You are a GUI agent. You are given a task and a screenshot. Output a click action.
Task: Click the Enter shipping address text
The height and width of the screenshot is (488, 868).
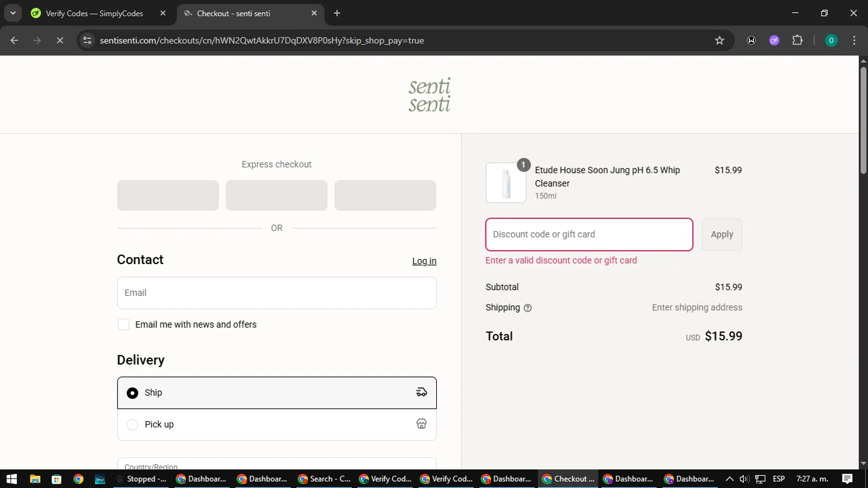pyautogui.click(x=697, y=307)
